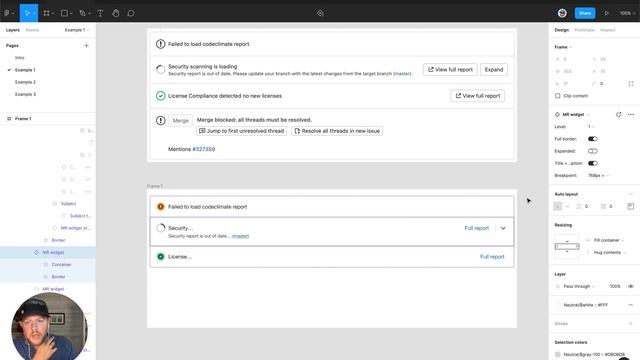Click Jump to first unresolved thread
The height and width of the screenshot is (360, 640).
[241, 131]
